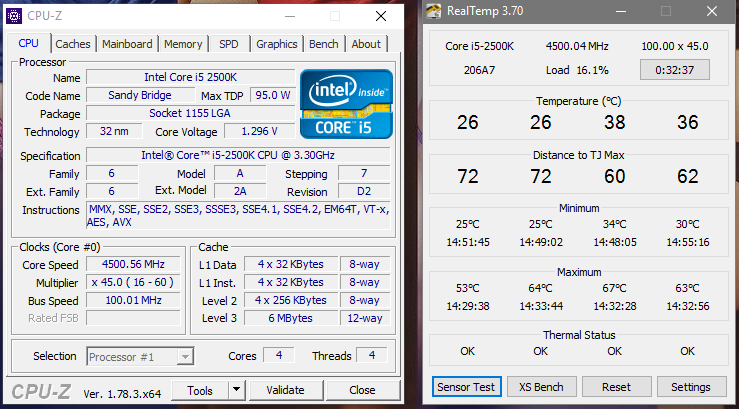Switch to the Mainboard tab

click(x=127, y=44)
